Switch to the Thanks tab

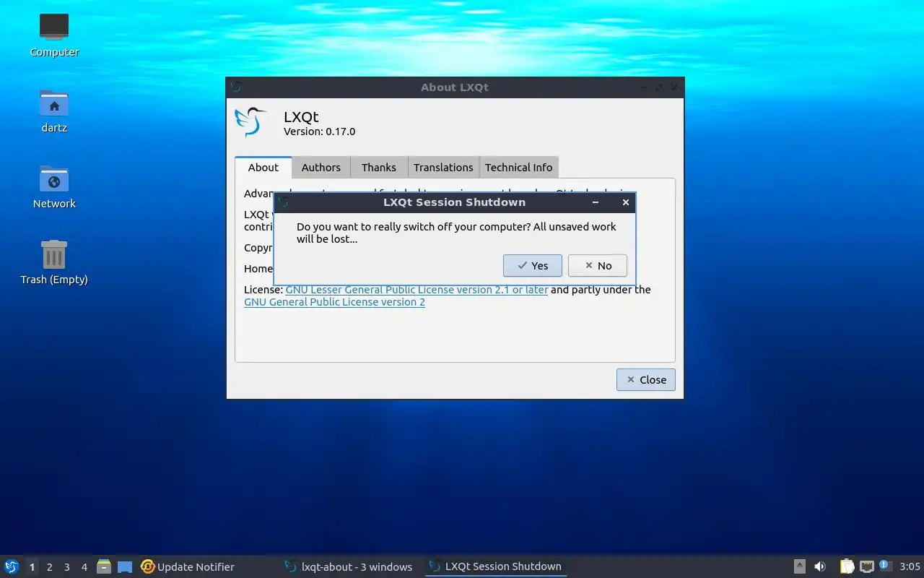pos(379,168)
